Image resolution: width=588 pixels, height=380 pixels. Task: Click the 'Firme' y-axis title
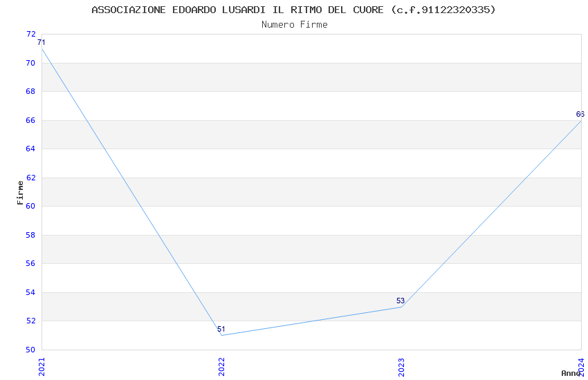coord(20,193)
